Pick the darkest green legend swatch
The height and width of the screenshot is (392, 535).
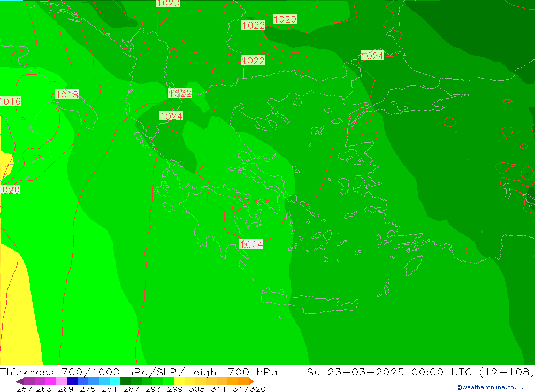126,381
